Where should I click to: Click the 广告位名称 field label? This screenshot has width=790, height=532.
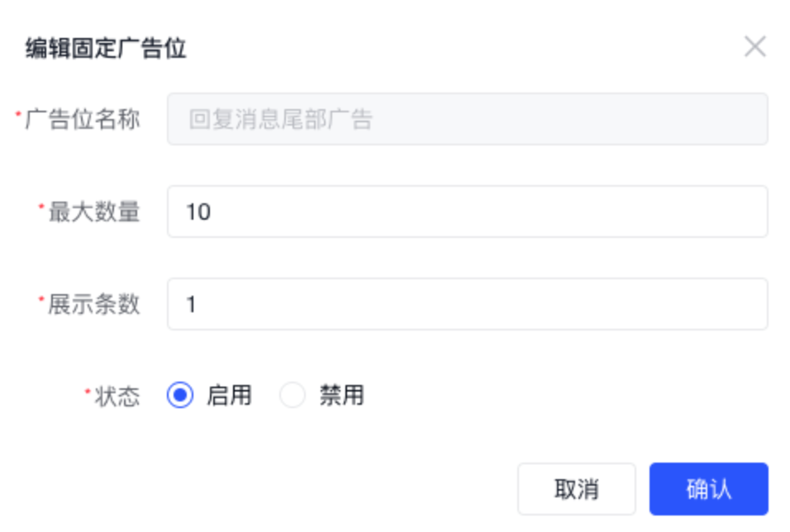coord(83,120)
